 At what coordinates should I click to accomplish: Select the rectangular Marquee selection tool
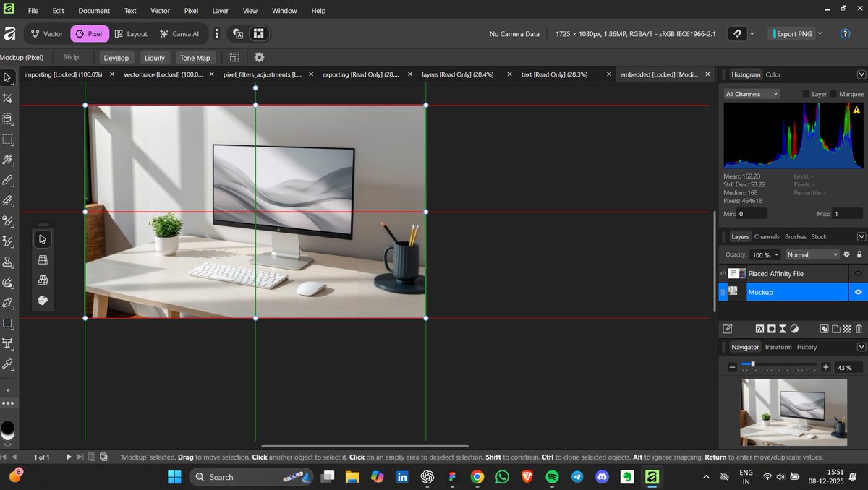pyautogui.click(x=8, y=139)
